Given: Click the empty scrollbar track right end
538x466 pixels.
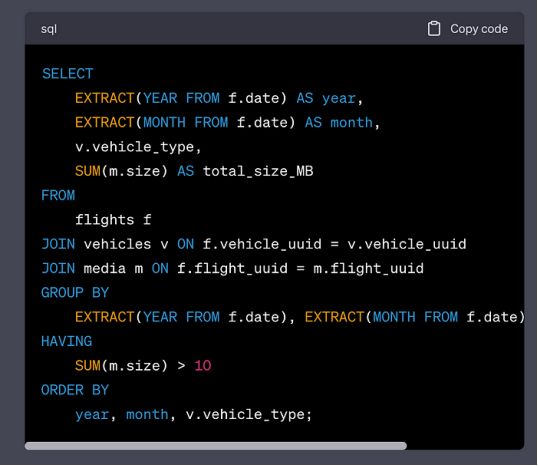Looking at the screenshot, I should (x=465, y=446).
